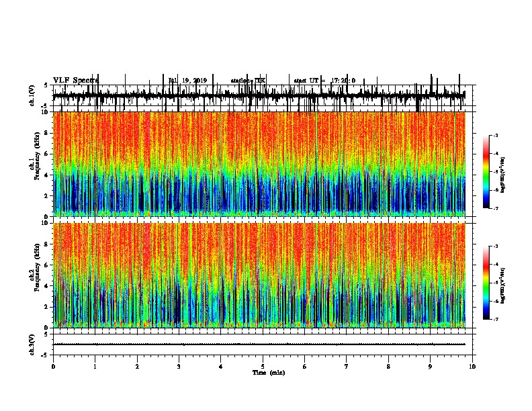The image size is (532, 411).
Task: Click the ch.1 colorbar log(PSD) unit label
Action: (x=502, y=175)
